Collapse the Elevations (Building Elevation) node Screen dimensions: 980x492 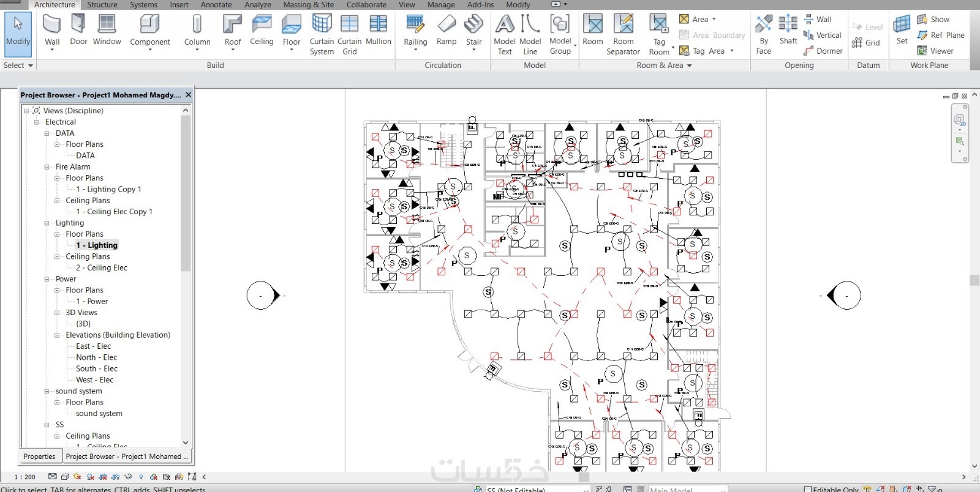[x=57, y=335]
